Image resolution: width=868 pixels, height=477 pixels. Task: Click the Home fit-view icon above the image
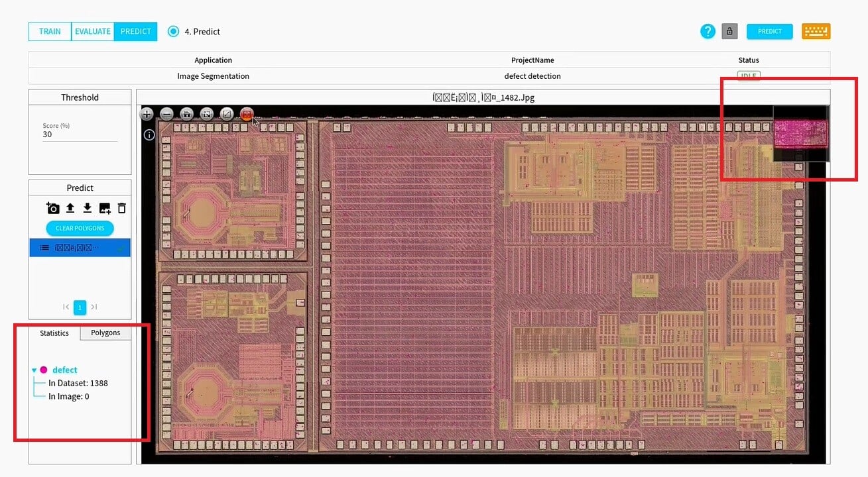pos(187,115)
